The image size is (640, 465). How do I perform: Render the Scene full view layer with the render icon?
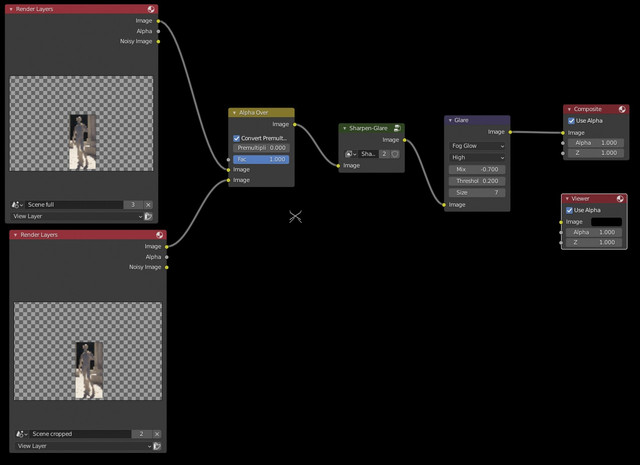pyautogui.click(x=149, y=216)
